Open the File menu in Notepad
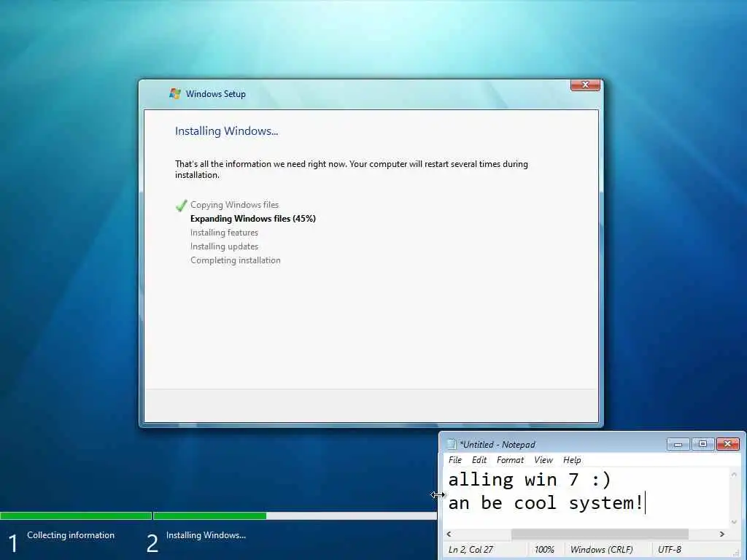747x560 pixels. (x=455, y=460)
